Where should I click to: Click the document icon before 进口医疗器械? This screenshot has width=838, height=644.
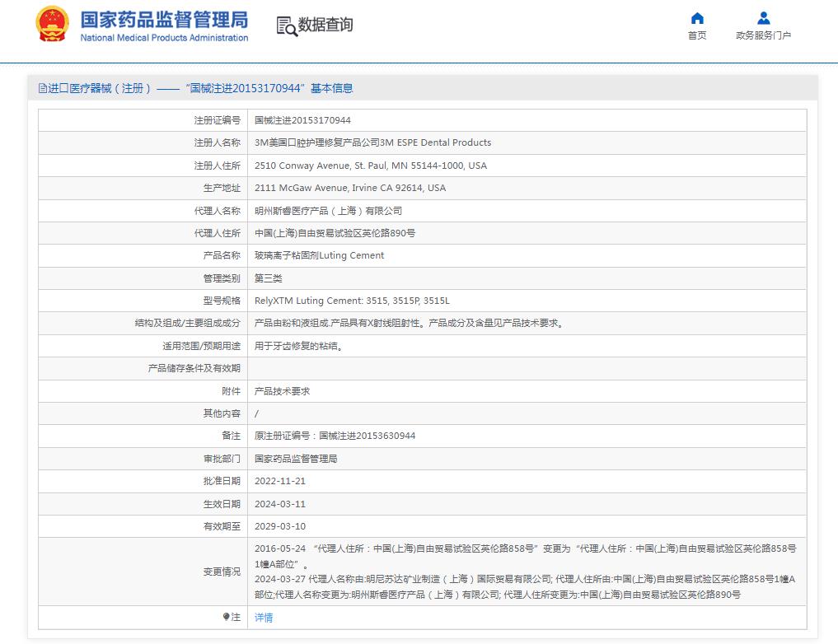point(43,88)
